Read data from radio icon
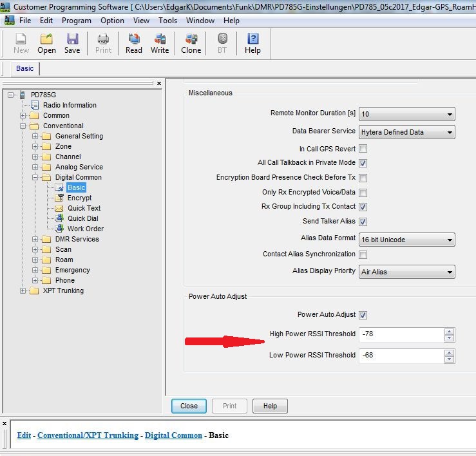This screenshot has width=476, height=456. tap(134, 43)
